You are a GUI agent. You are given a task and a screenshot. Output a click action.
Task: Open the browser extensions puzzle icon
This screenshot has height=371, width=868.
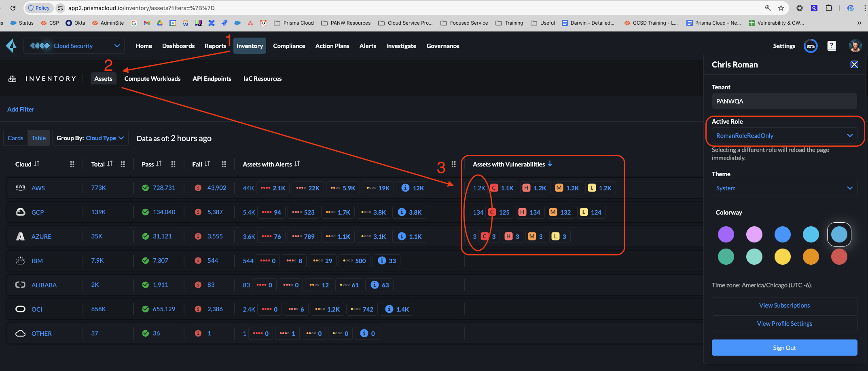(829, 8)
